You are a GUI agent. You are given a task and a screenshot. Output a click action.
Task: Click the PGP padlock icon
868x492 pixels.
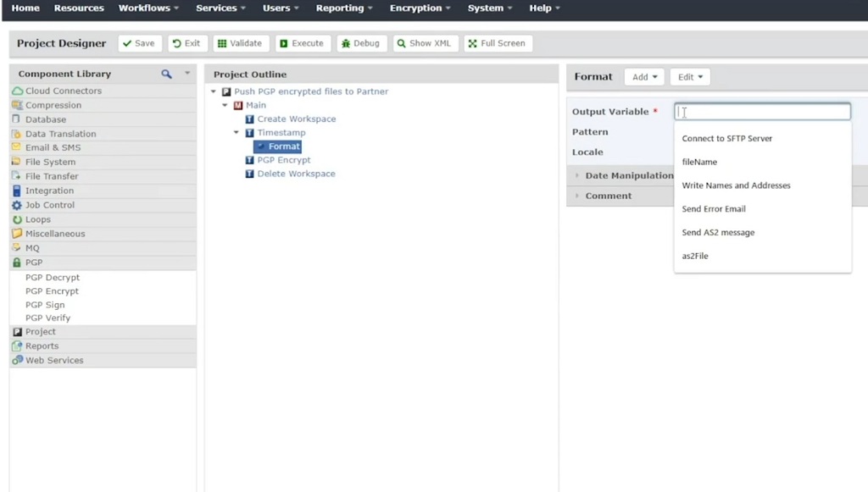[17, 263]
